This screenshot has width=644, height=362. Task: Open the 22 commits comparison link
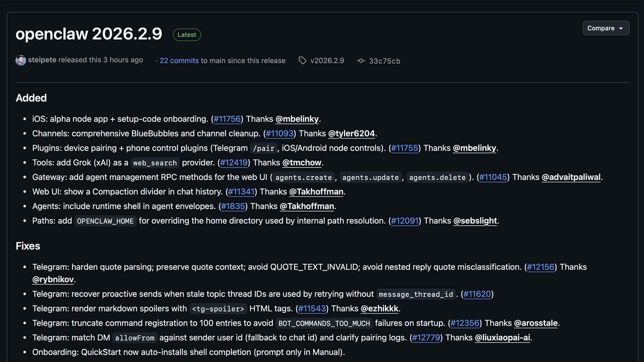click(179, 60)
